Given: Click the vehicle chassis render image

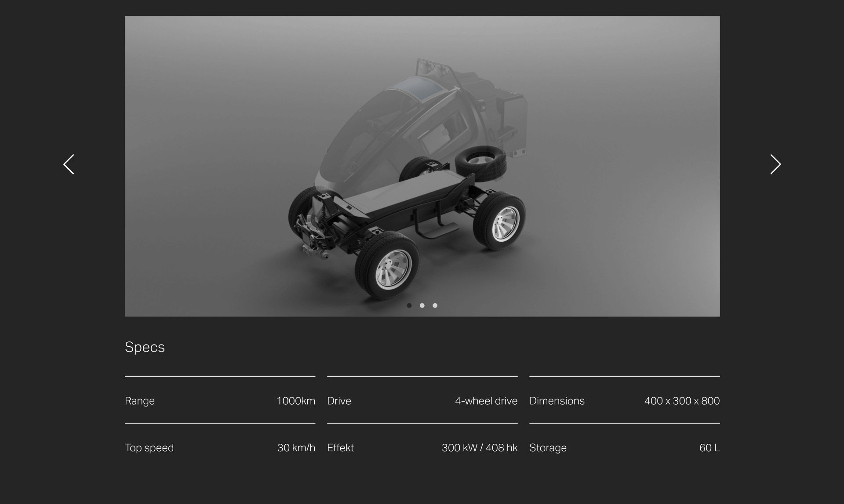Looking at the screenshot, I should click(x=422, y=166).
